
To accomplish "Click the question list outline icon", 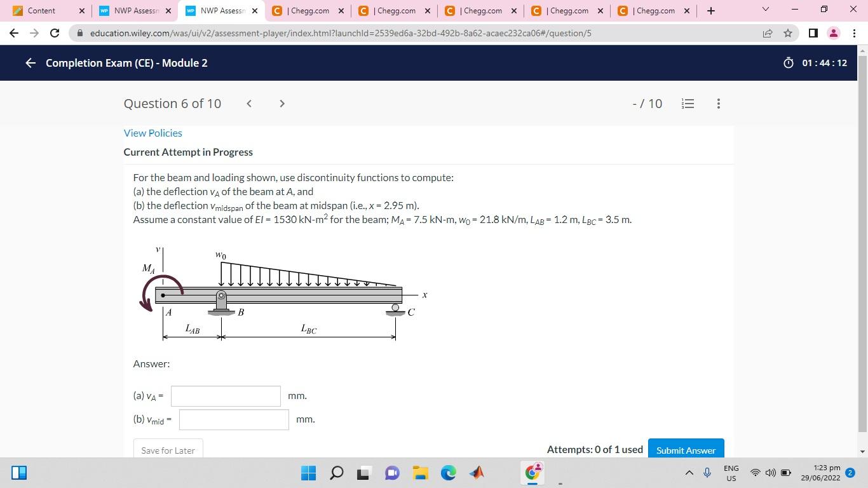I will (688, 104).
